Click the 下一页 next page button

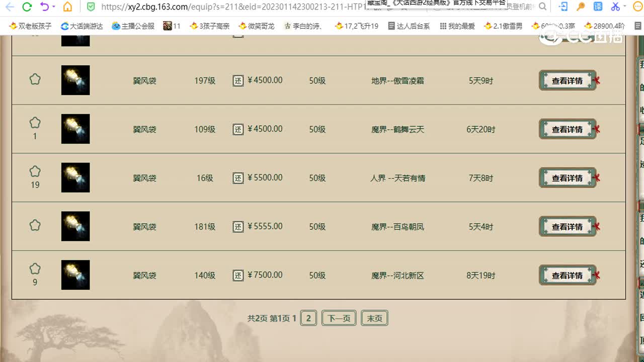[x=339, y=318]
